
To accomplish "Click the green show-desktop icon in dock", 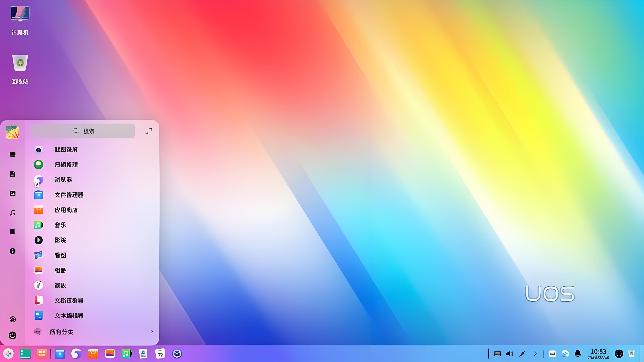I will click(25, 354).
